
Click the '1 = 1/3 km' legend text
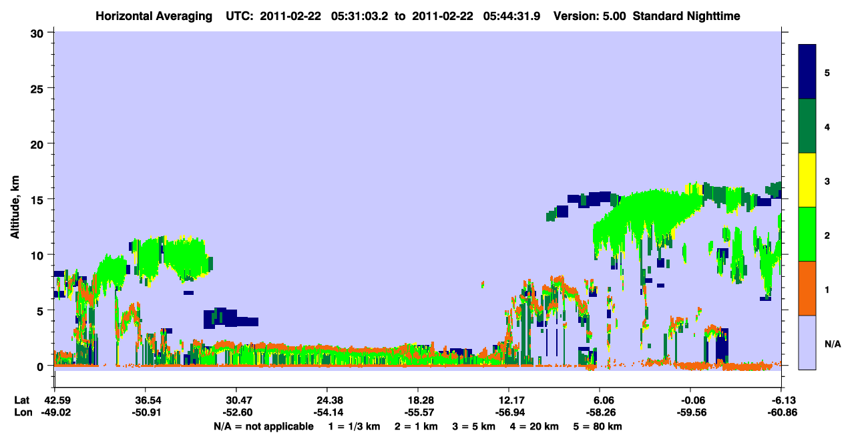[x=354, y=426]
